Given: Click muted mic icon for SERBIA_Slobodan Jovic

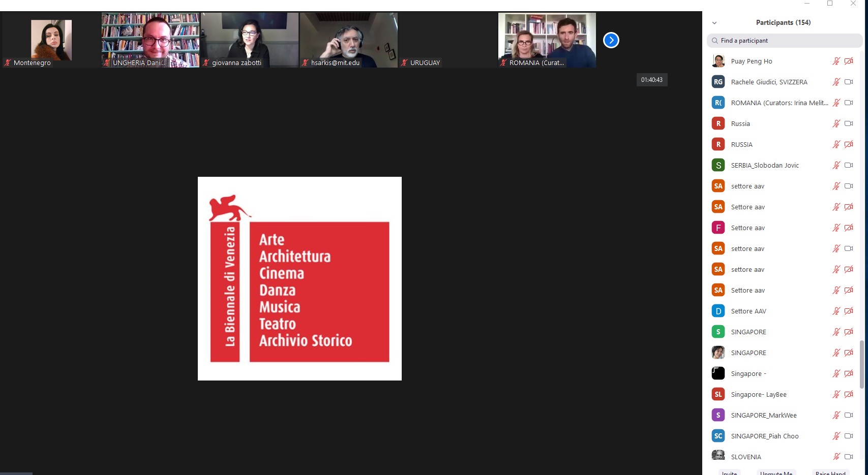Looking at the screenshot, I should (836, 165).
